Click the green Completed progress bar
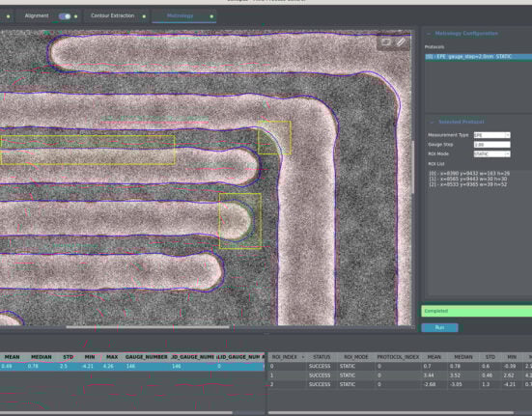The width and height of the screenshot is (532, 416). (477, 311)
